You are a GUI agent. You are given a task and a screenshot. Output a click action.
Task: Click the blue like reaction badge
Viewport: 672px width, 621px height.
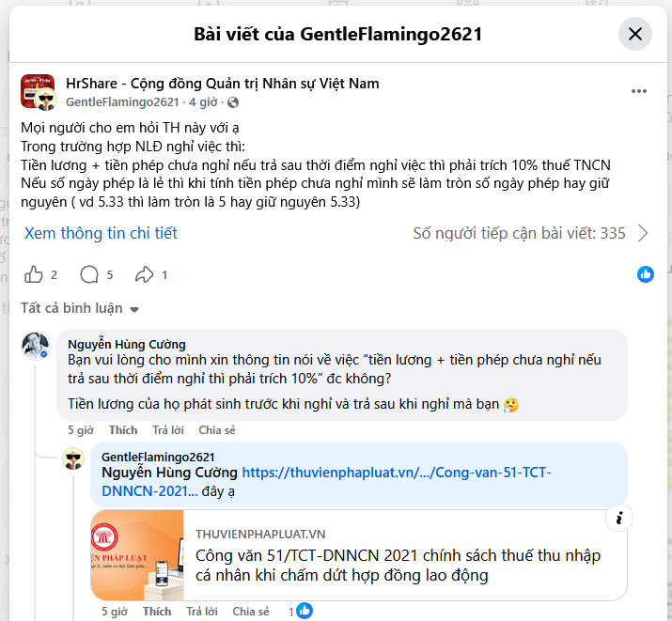tap(646, 274)
